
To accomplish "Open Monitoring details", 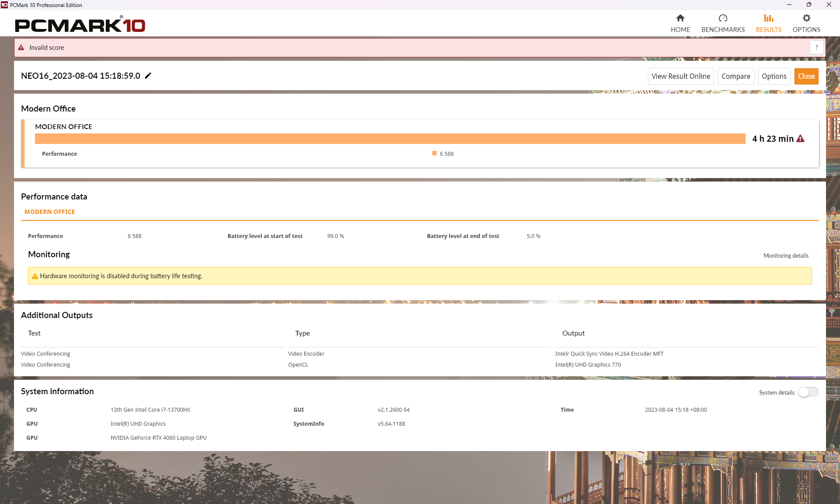I will click(x=786, y=255).
